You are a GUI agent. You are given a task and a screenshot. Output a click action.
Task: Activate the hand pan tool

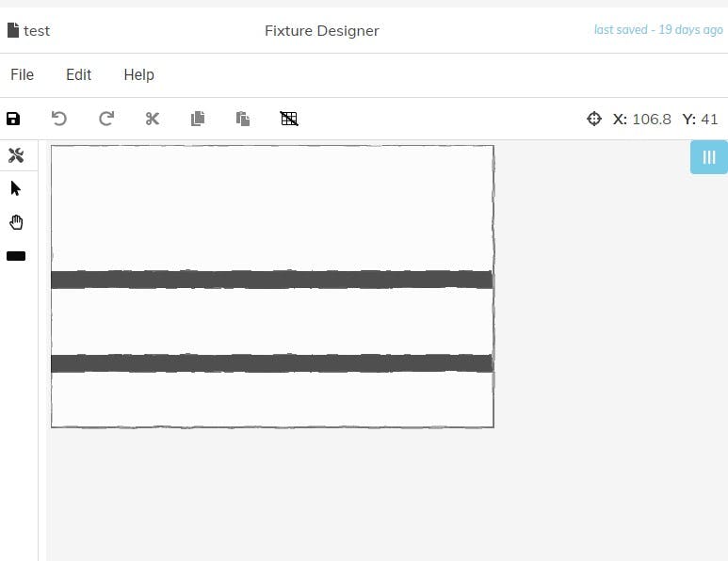click(16, 222)
